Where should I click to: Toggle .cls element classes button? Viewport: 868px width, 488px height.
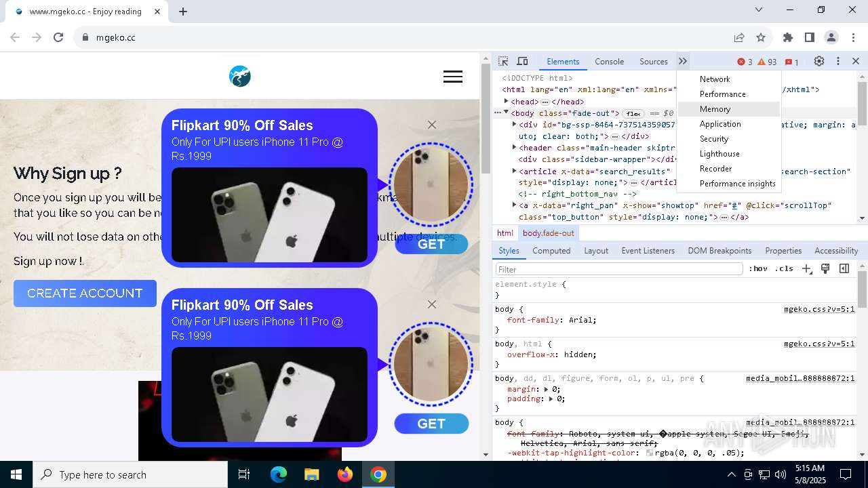pos(784,269)
